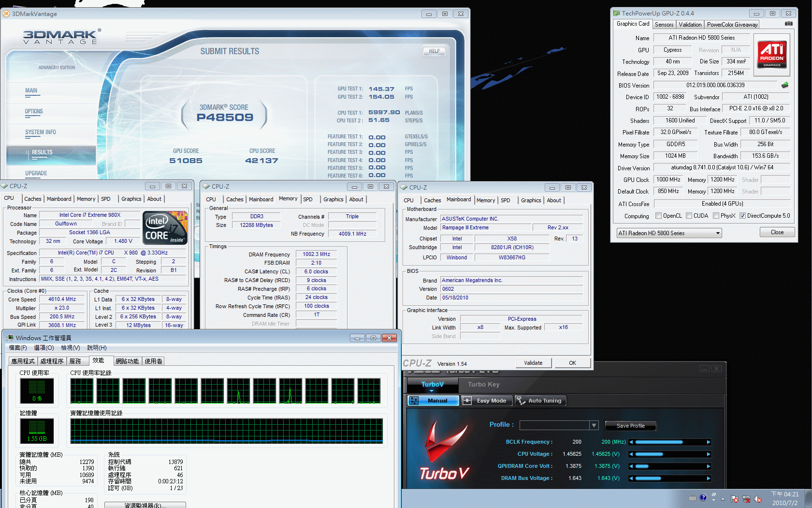812x508 pixels.
Task: Click the CPU-Z Memory window title icon
Action: (x=206, y=186)
